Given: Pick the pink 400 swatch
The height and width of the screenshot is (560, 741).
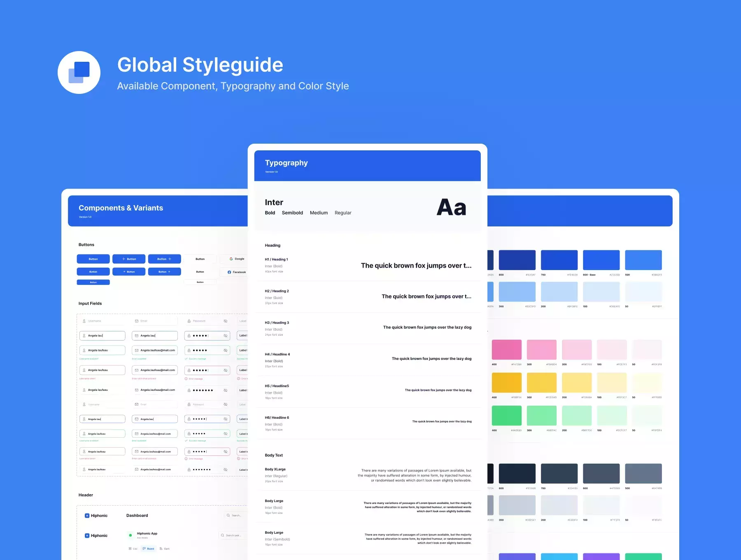Looking at the screenshot, I should coord(507,350).
